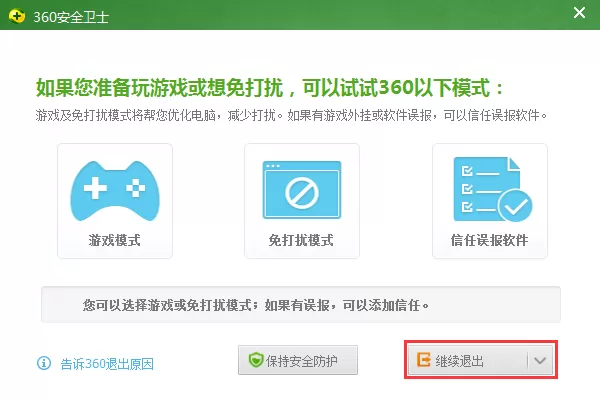Screen dimensions: 600x400
Task: Choose the 免打扰模式 do-not-disturb card
Action: [x=302, y=201]
